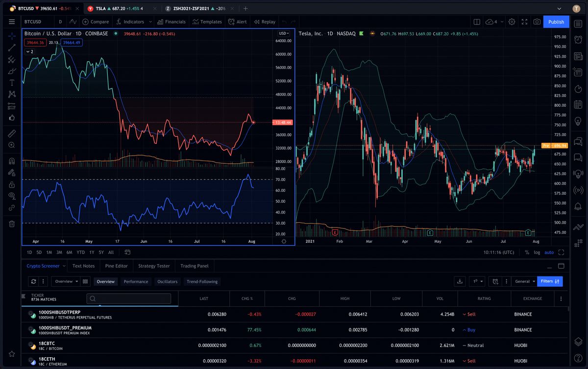Open the select layout icon
This screenshot has width=588, height=369.
click(x=477, y=22)
